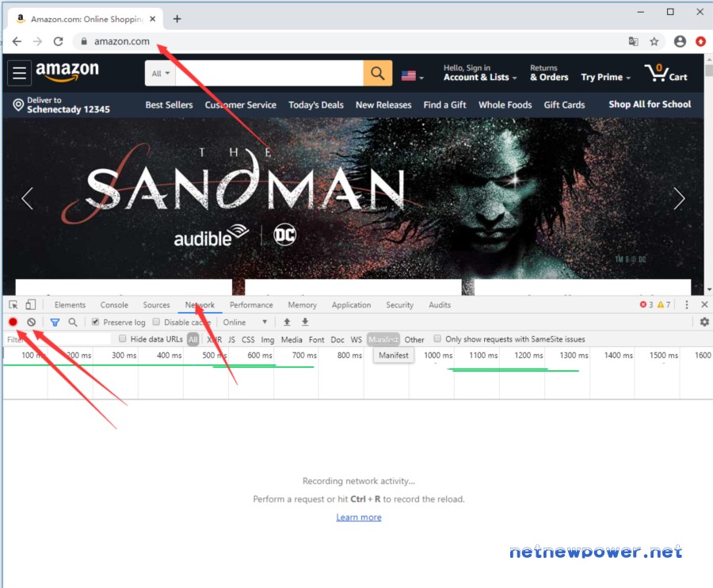Open Amazon hamburger menu
This screenshot has height=588, width=713.
tap(19, 73)
